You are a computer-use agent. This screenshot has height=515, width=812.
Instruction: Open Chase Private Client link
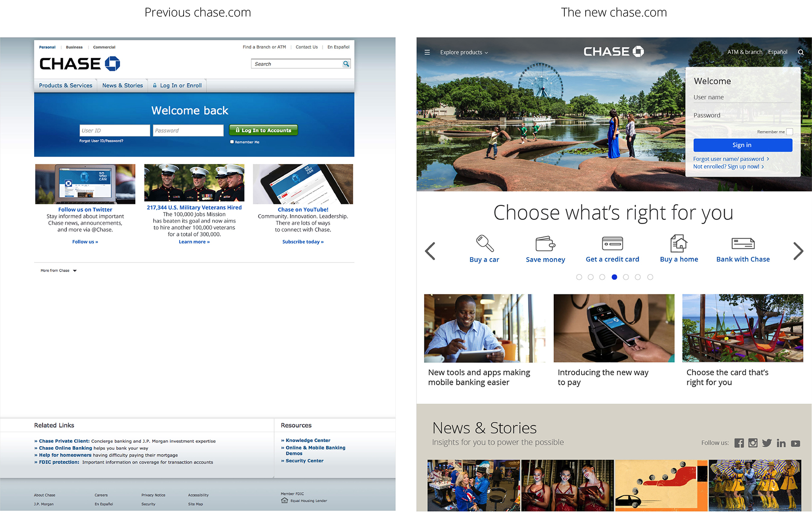pyautogui.click(x=64, y=441)
